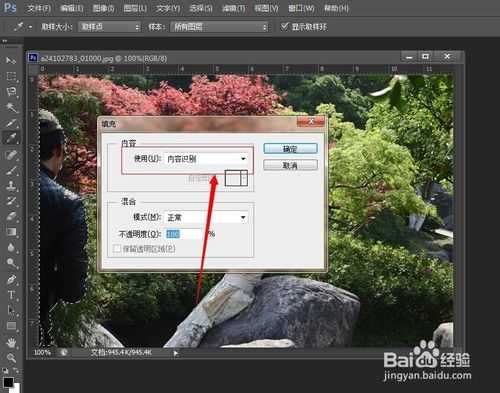Select the History Brush tool
Screen dimensions: 500x393
pos(12,201)
